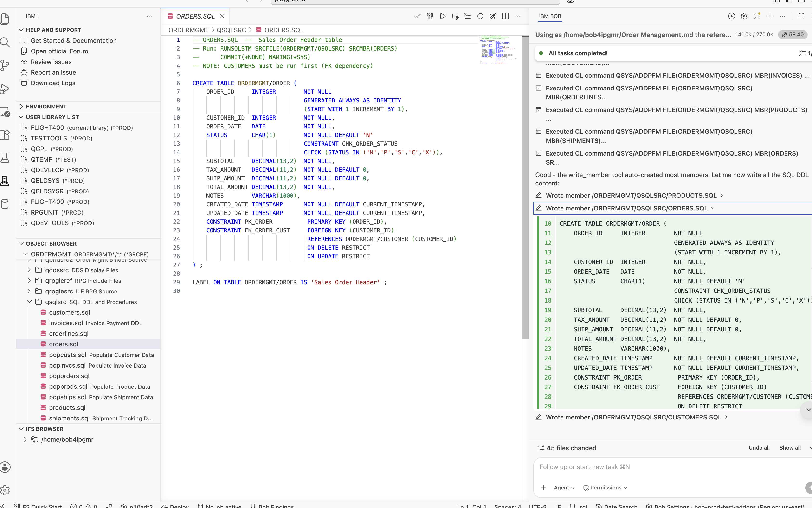Click Download Logs
This screenshot has width=812, height=508.
(53, 83)
